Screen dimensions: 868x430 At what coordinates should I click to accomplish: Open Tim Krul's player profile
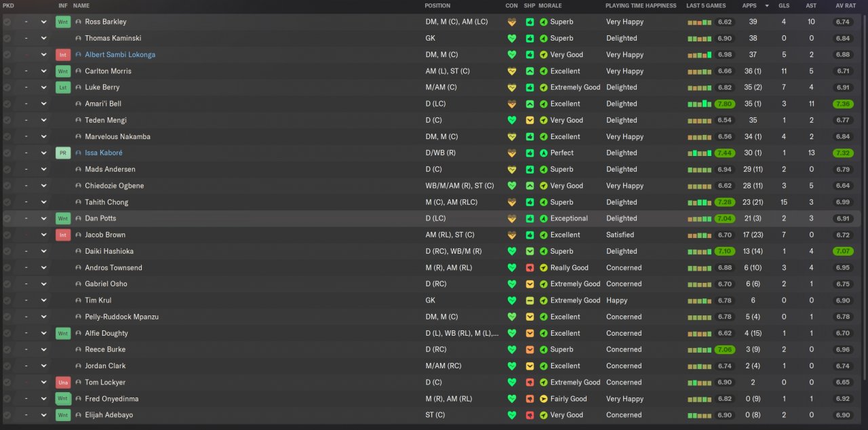coord(98,300)
